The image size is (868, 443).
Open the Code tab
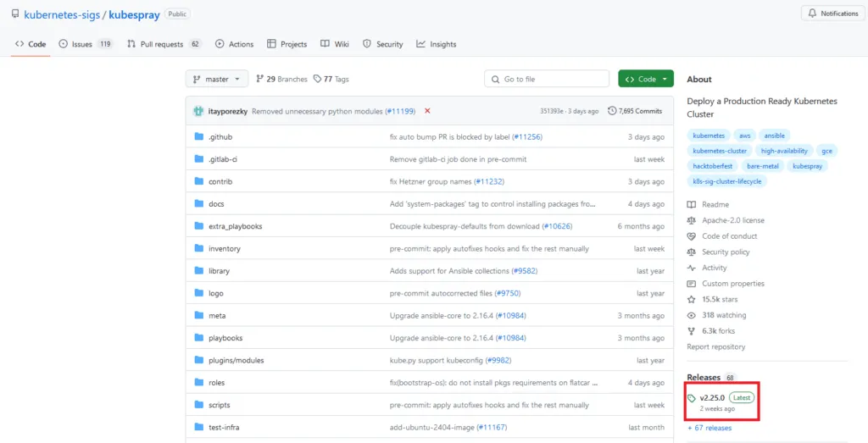[x=31, y=44]
